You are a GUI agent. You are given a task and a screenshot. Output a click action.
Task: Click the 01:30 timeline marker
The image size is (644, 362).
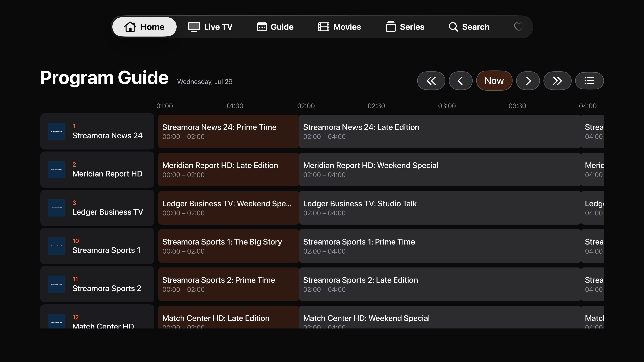tap(235, 106)
